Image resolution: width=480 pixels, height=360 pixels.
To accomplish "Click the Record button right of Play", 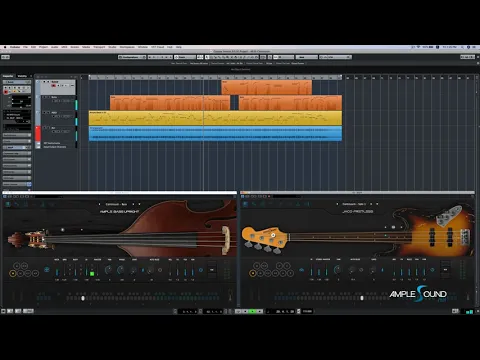I will click(260, 311).
